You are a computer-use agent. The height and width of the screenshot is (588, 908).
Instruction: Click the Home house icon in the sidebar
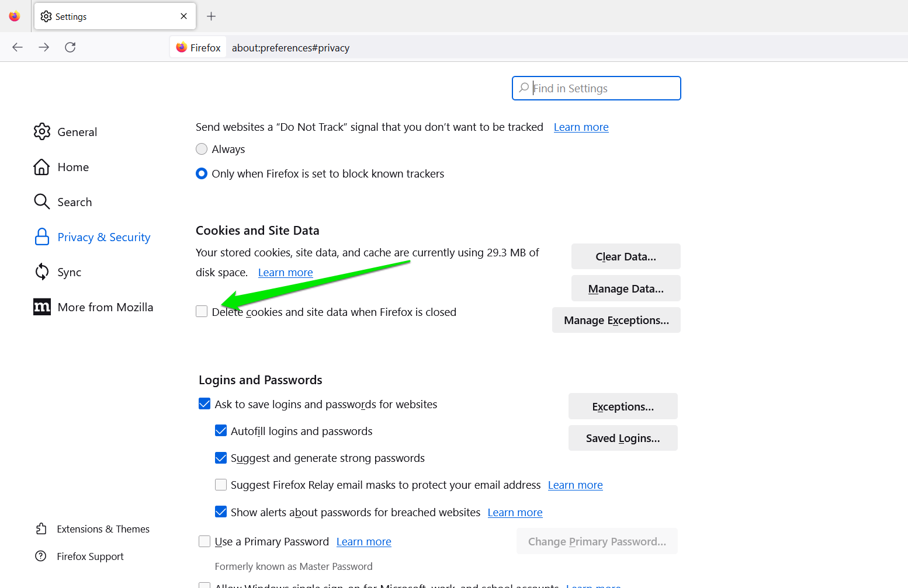pos(41,167)
